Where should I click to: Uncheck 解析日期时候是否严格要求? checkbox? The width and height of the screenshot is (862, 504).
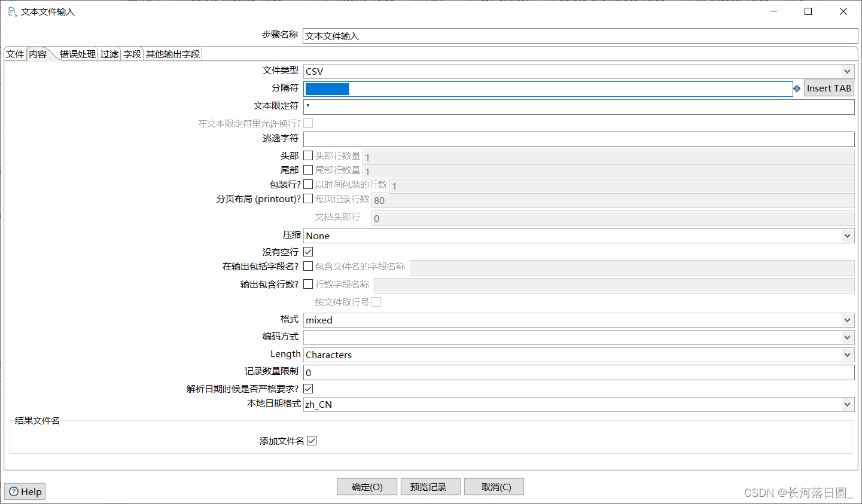pyautogui.click(x=308, y=389)
